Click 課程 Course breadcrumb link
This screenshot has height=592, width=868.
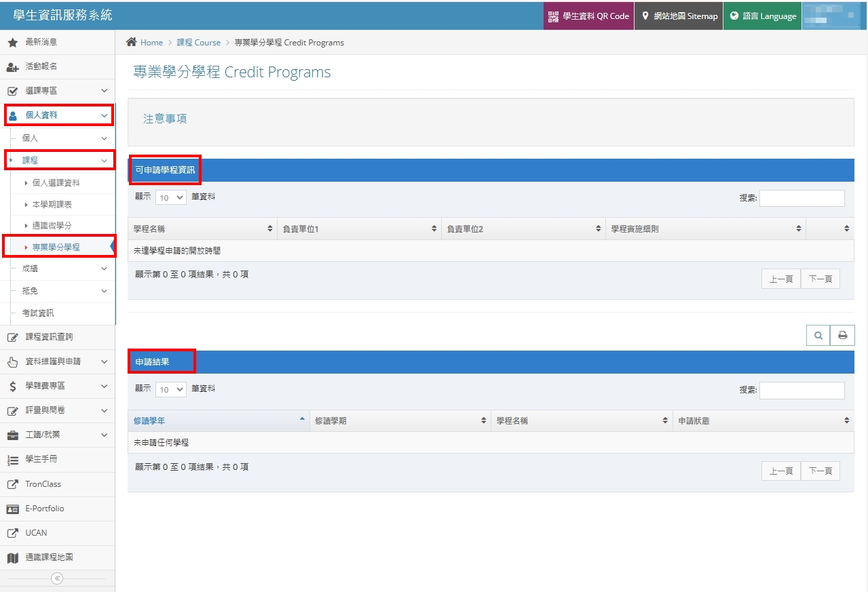[x=198, y=42]
